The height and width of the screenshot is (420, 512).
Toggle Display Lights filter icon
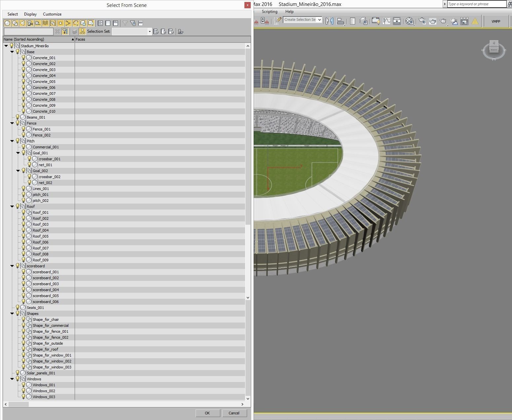pyautogui.click(x=22, y=23)
